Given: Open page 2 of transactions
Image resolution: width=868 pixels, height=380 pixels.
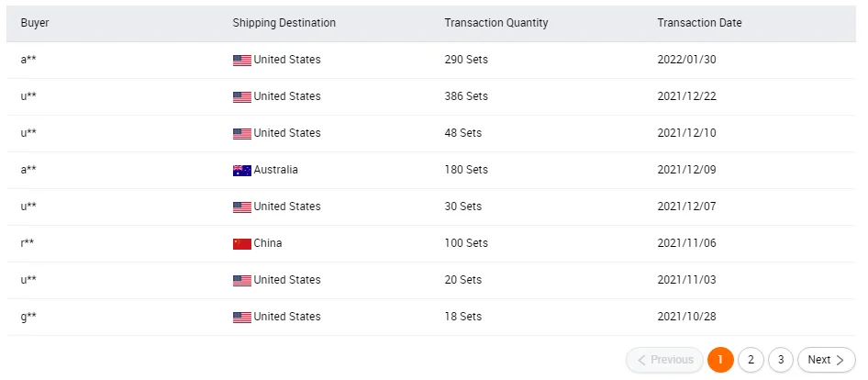Looking at the screenshot, I should [x=751, y=360].
